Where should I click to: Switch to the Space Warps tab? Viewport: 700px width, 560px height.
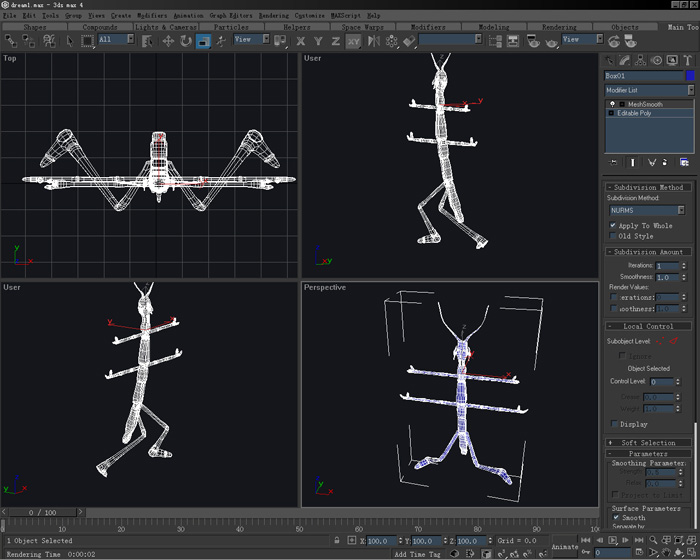(x=362, y=27)
